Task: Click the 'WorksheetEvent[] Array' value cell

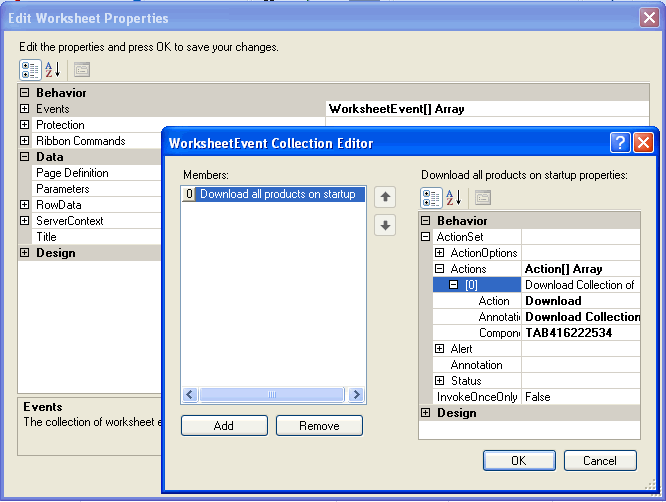Action: click(487, 109)
